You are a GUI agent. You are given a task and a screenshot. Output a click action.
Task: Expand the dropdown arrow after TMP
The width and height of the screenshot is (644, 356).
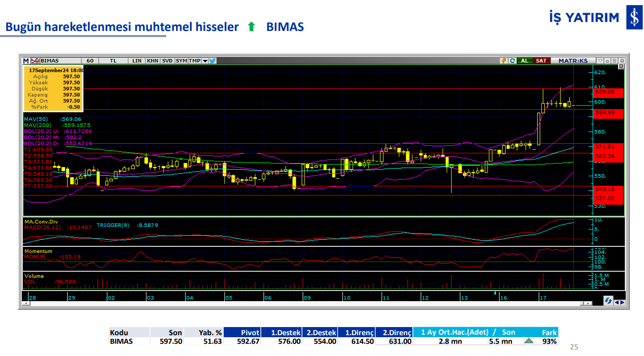[205, 60]
